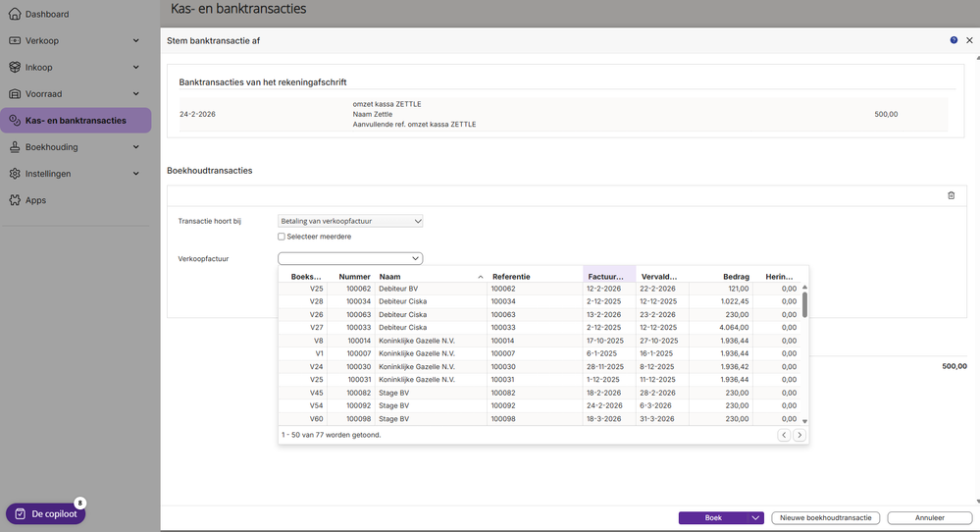
Task: Click the Herin... column header
Action: pyautogui.click(x=777, y=277)
